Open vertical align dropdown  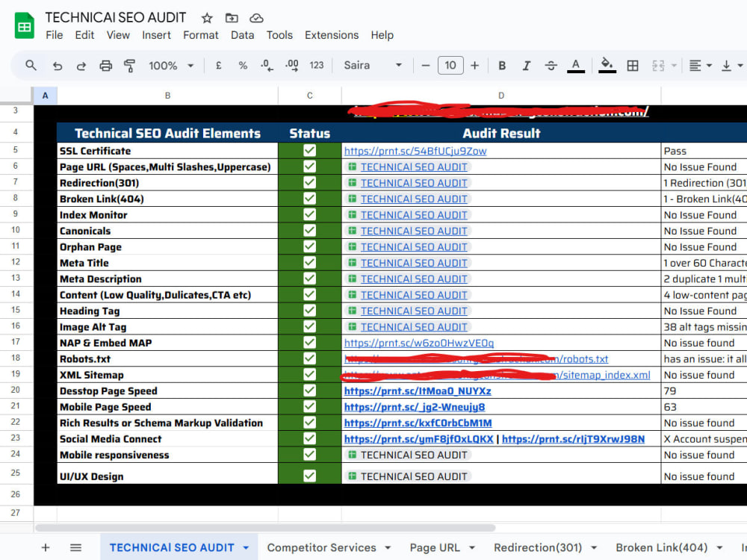coord(732,66)
